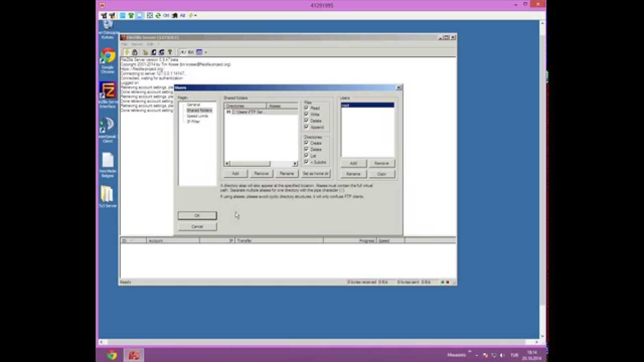This screenshot has width=644, height=362.
Task: Toggle the C:\ path display toolbar icon
Action: click(x=191, y=52)
